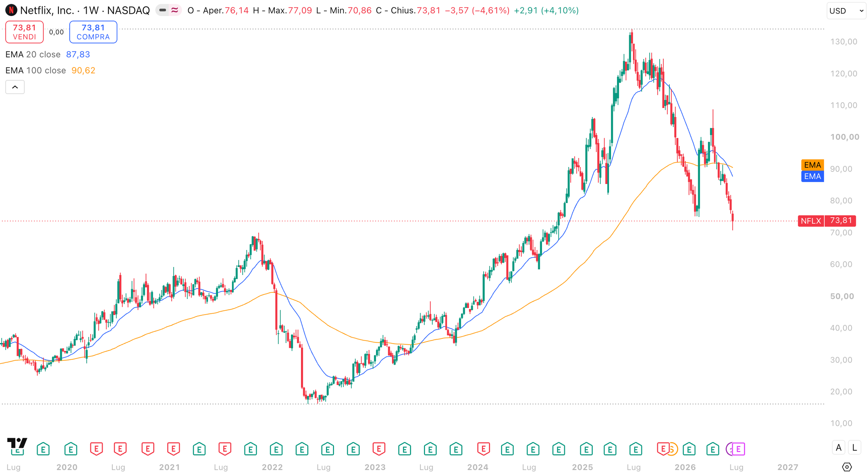
Task: Open the green earnings marker for April 2023
Action: (405, 449)
